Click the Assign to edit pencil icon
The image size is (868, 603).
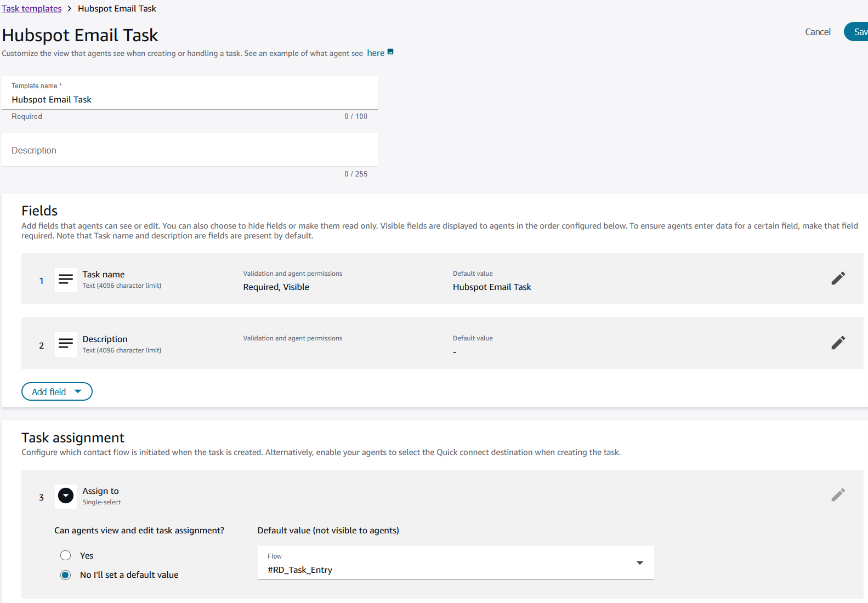click(x=838, y=495)
